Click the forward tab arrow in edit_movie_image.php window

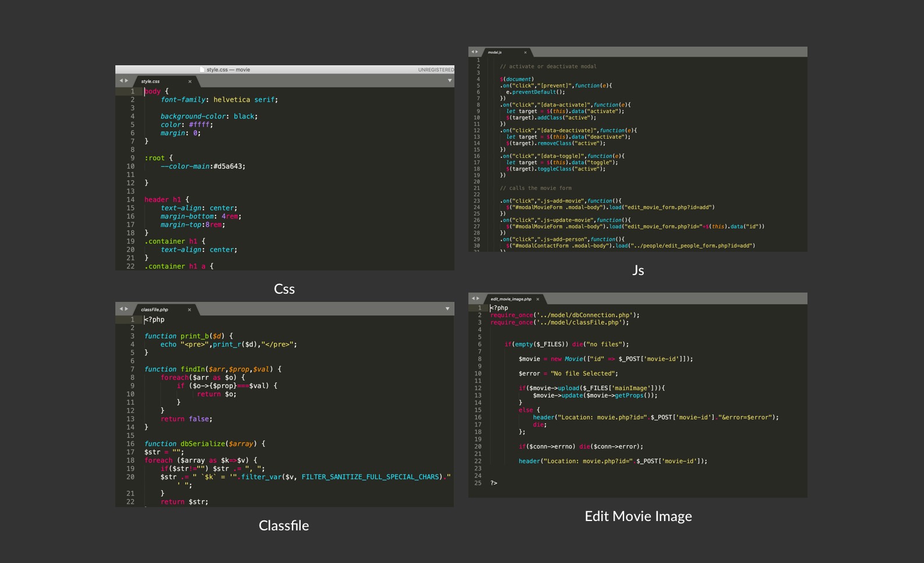pyautogui.click(x=478, y=298)
